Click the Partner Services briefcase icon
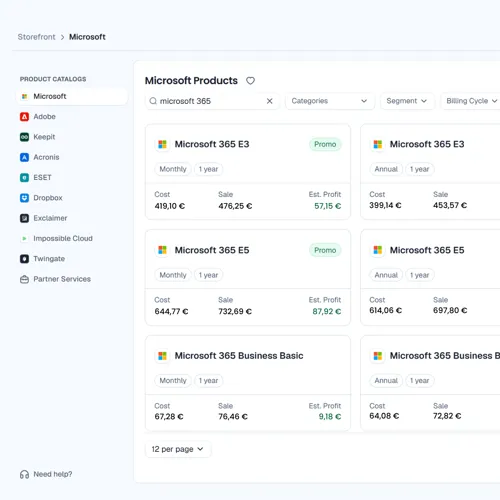 24,279
